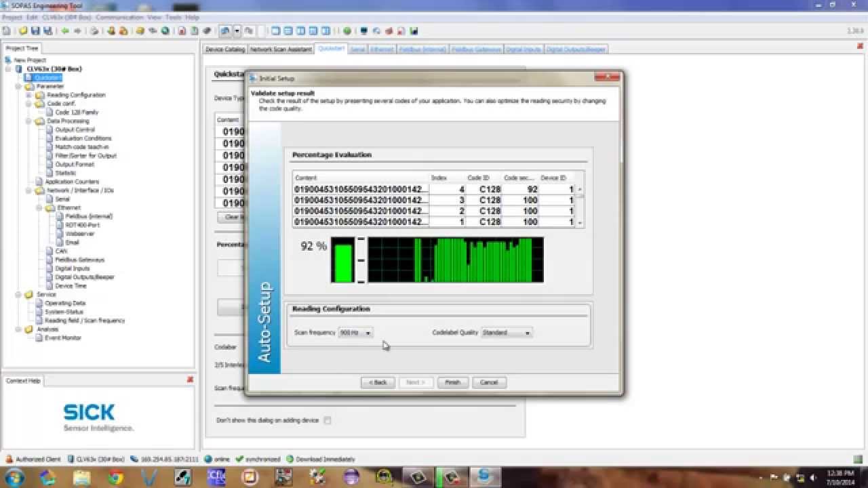Open the Project menu
Image resolution: width=868 pixels, height=488 pixels.
pyautogui.click(x=12, y=17)
